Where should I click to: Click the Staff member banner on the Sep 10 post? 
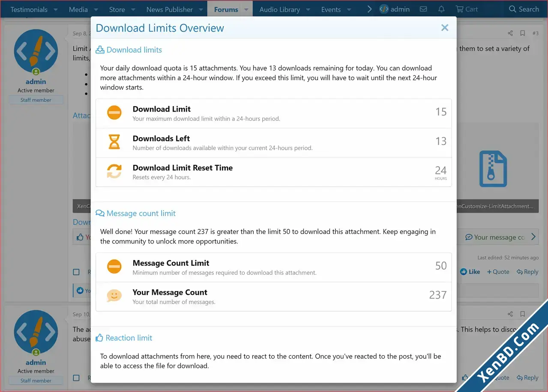(x=36, y=380)
